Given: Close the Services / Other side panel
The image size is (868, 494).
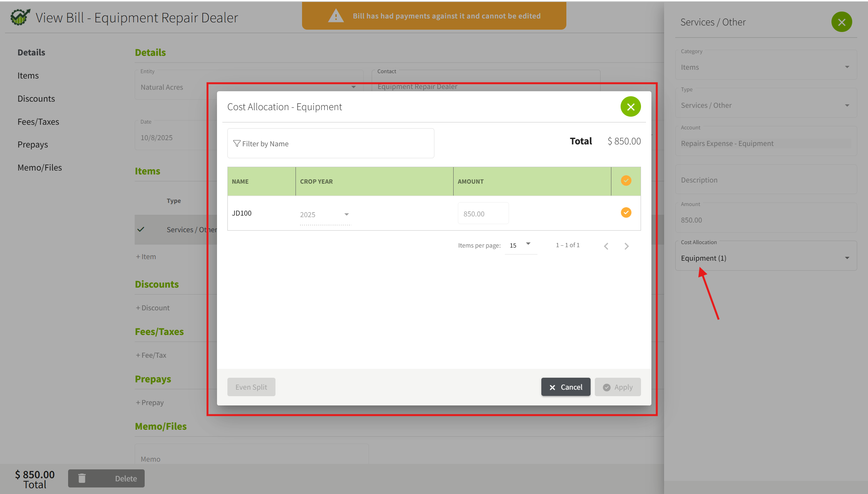Looking at the screenshot, I should click(841, 22).
